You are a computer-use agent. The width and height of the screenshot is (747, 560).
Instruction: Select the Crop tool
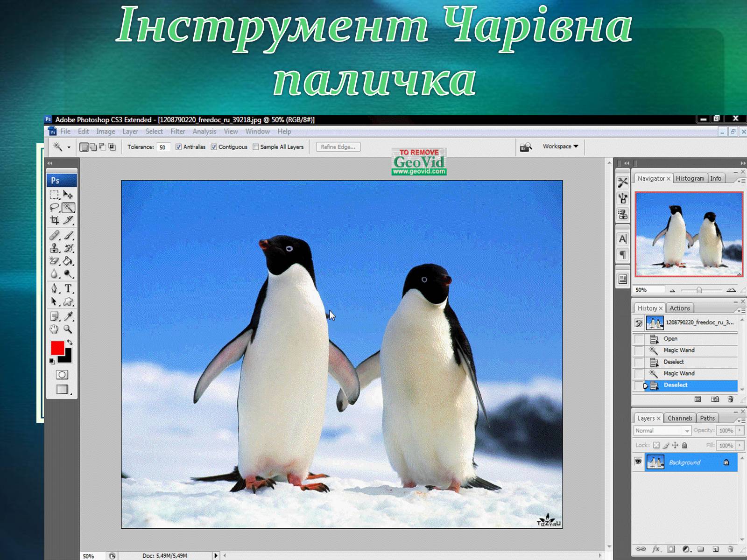point(55,220)
